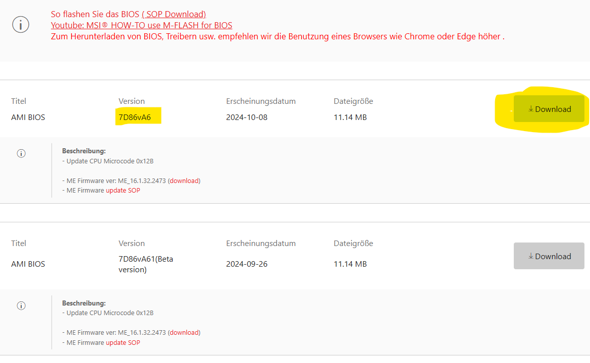
Task: Click info icon beside 7D86vA6 description
Action: pyautogui.click(x=21, y=153)
